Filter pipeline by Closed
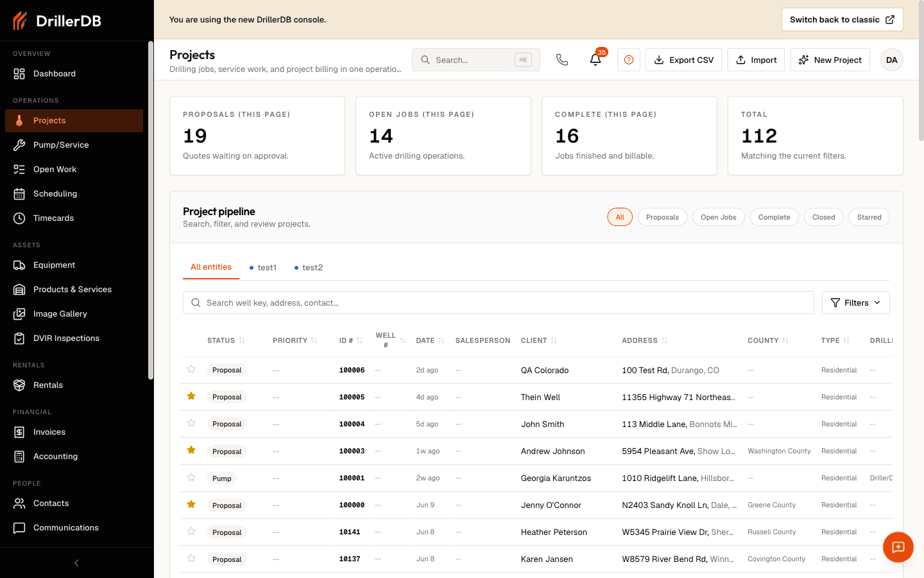Screen dimensions: 924x578 pyautogui.click(x=824, y=217)
